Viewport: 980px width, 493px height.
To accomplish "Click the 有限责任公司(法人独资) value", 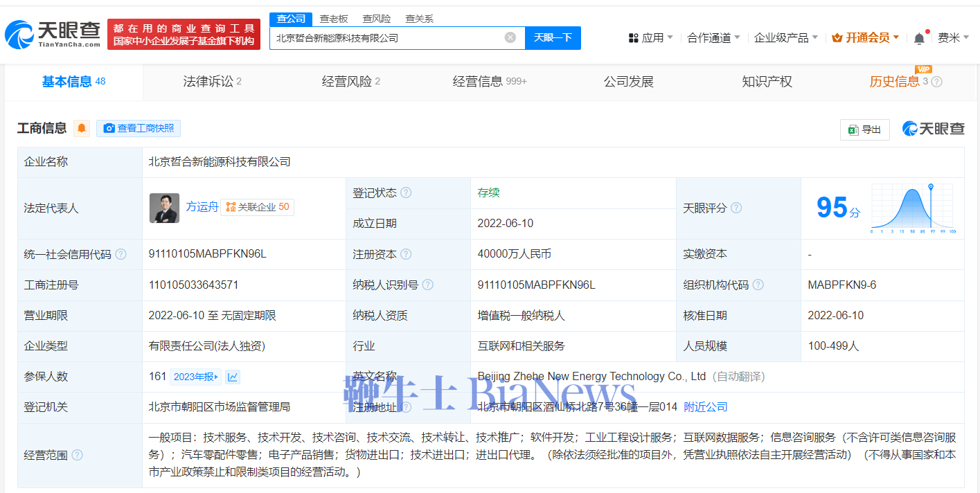I will coord(207,346).
